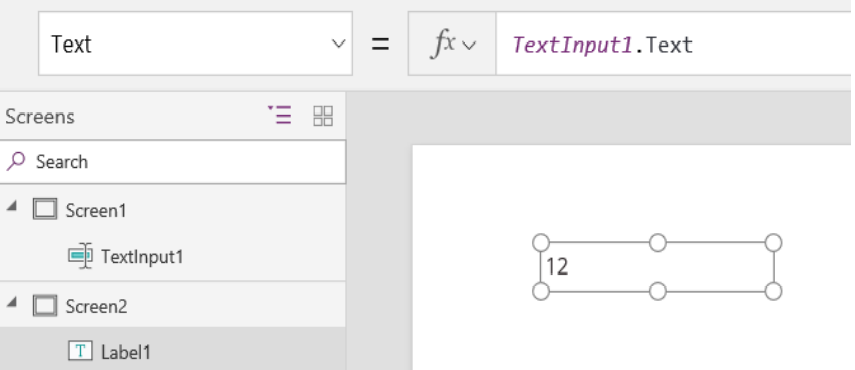Click the Screen2 screen icon
Image resolution: width=855 pixels, height=370 pixels.
click(45, 306)
